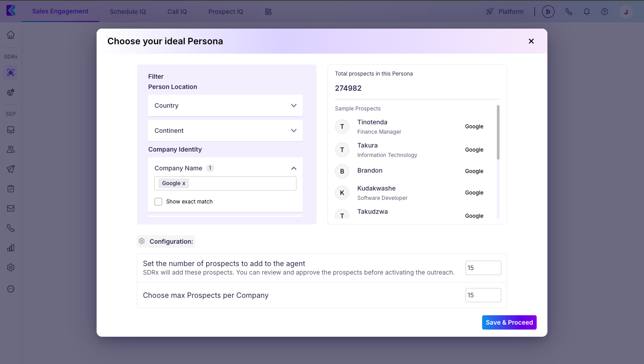The image size is (644, 364).
Task: Expand the Country dropdown
Action: coord(225,106)
